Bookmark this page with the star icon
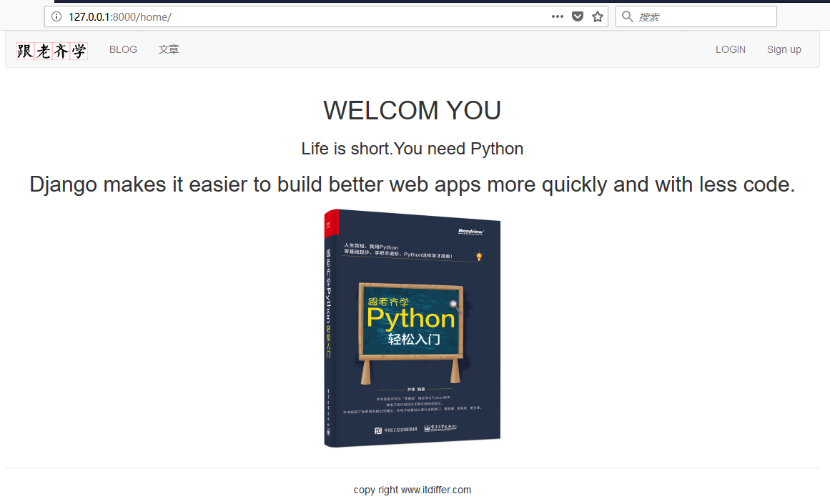830x504 pixels. coord(598,16)
